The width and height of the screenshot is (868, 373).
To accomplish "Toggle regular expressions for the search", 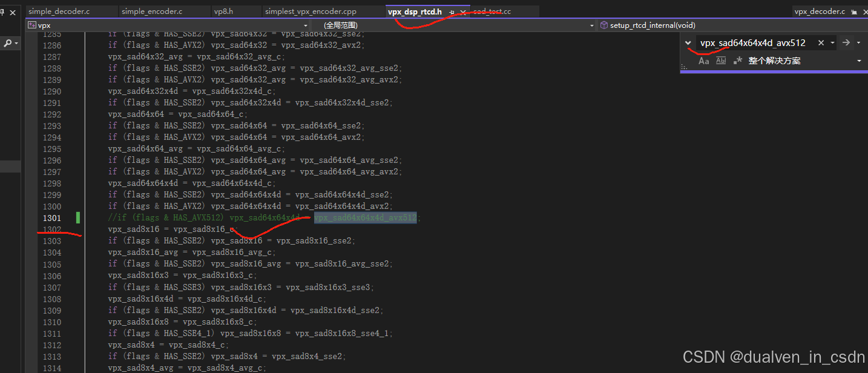I will point(737,61).
